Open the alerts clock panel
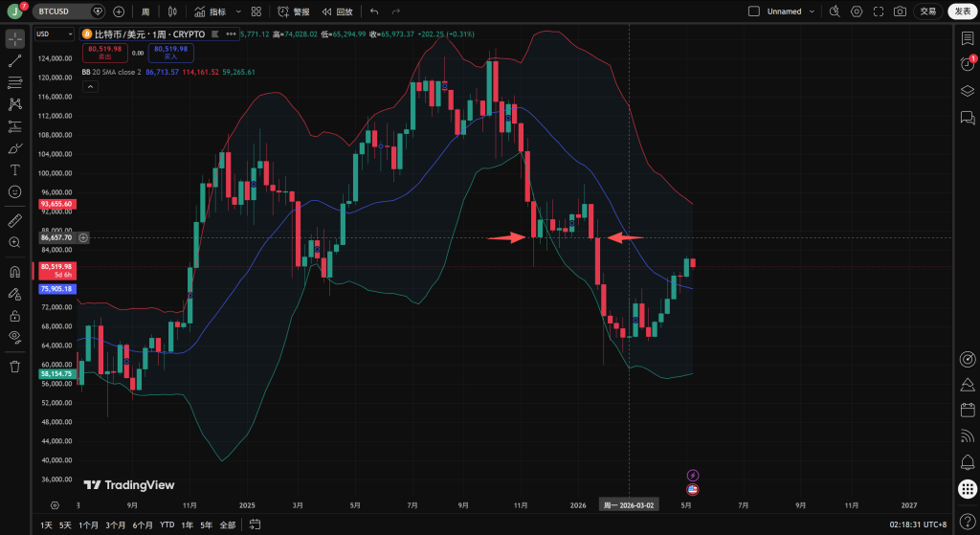Screen dimensions: 980x535 pyautogui.click(x=968, y=63)
